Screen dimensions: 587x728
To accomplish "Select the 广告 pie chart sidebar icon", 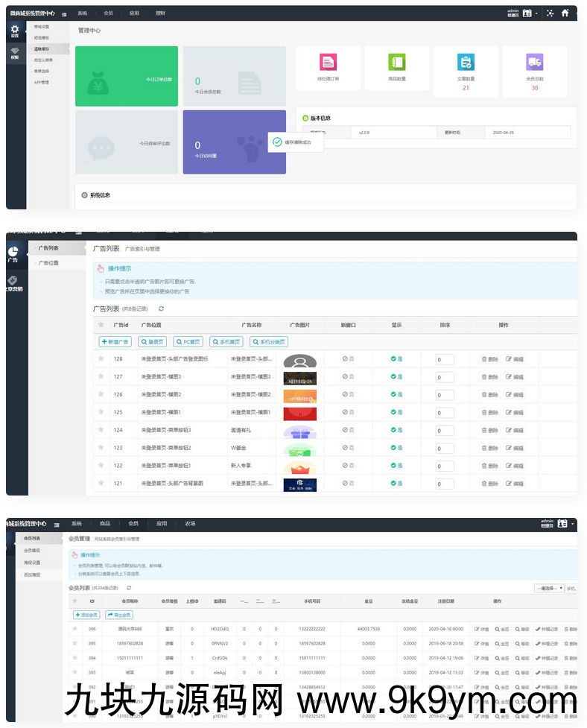I will 13,253.
